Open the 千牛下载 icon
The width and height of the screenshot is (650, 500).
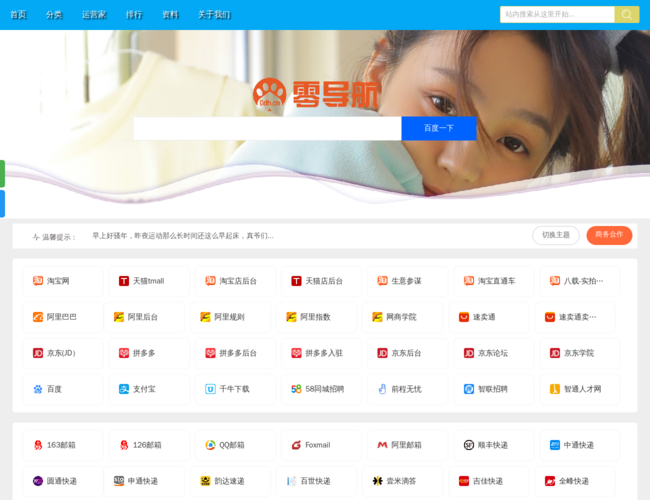pyautogui.click(x=210, y=389)
